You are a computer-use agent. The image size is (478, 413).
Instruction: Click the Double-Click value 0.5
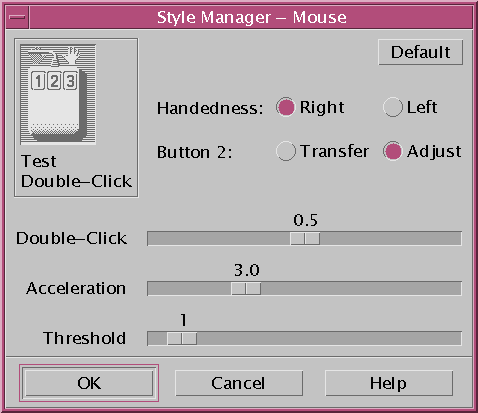[x=305, y=220]
